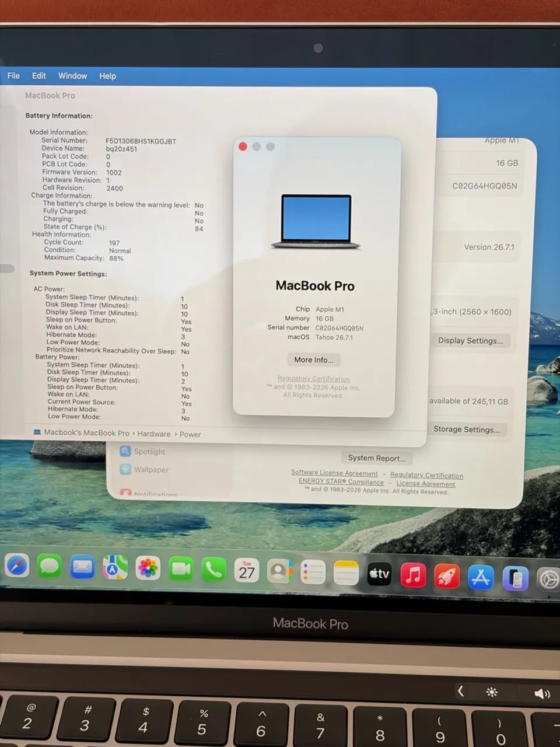Click State of Charge value 84
The height and width of the screenshot is (747, 560).
(199, 228)
